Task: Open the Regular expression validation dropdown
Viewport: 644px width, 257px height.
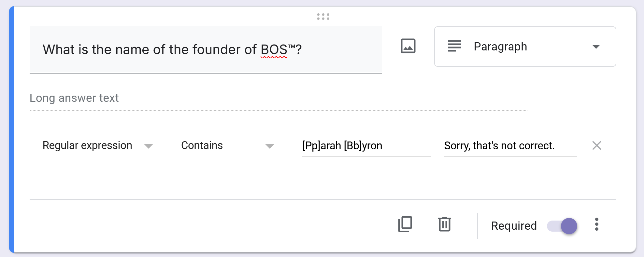Action: point(98,145)
